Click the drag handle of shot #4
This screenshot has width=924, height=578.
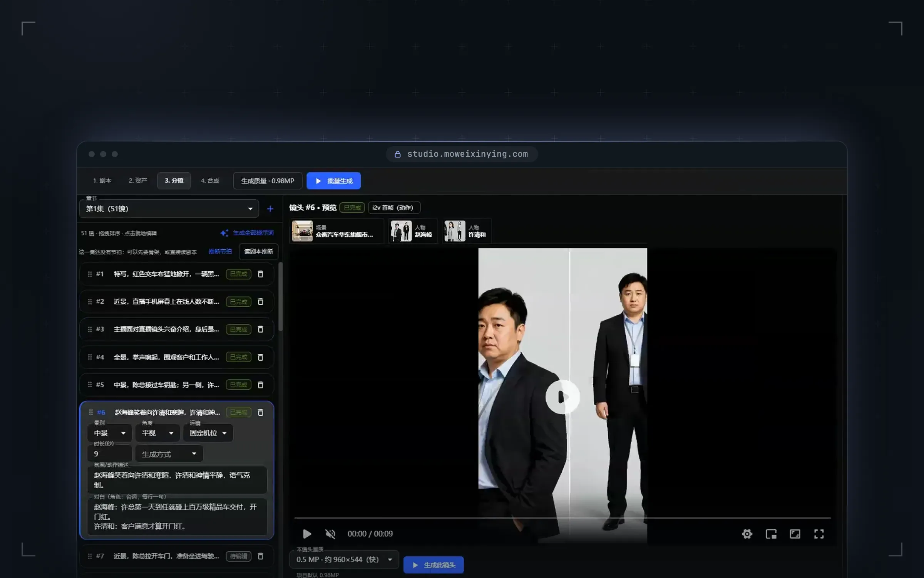pyautogui.click(x=90, y=357)
